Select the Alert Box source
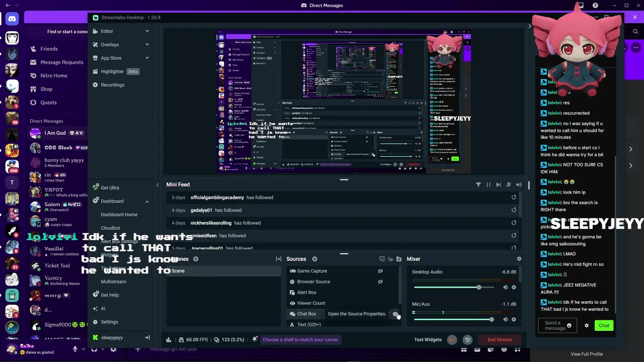This screenshot has height=362, width=644. click(306, 293)
